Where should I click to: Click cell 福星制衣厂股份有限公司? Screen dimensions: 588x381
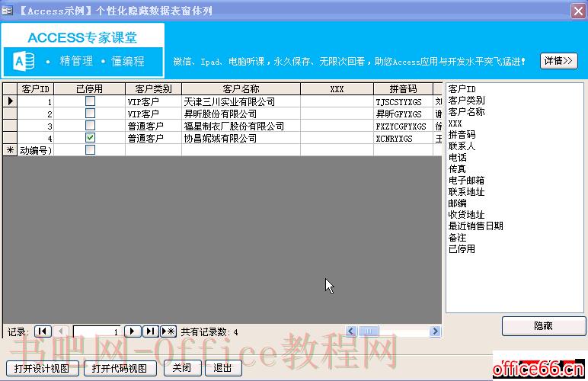[241, 126]
